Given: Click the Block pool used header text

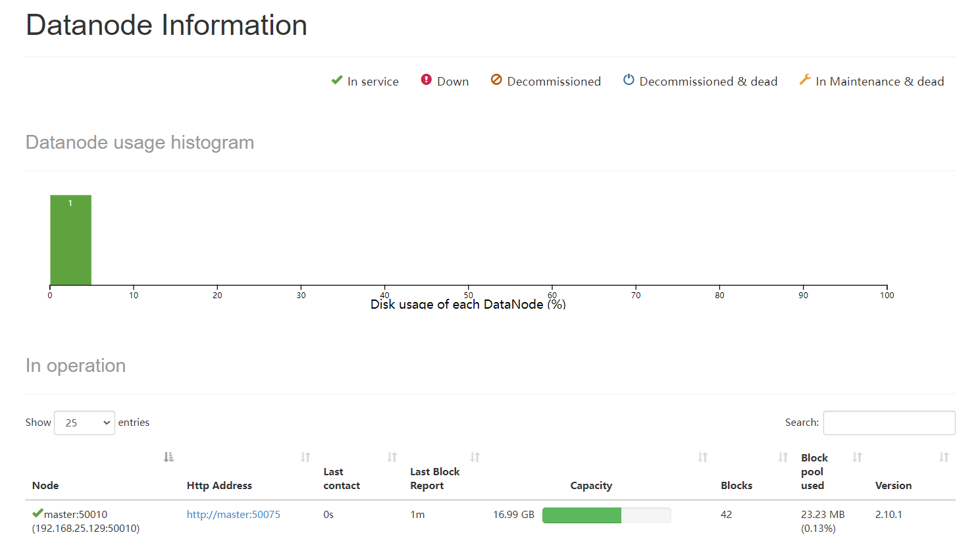Looking at the screenshot, I should 814,471.
